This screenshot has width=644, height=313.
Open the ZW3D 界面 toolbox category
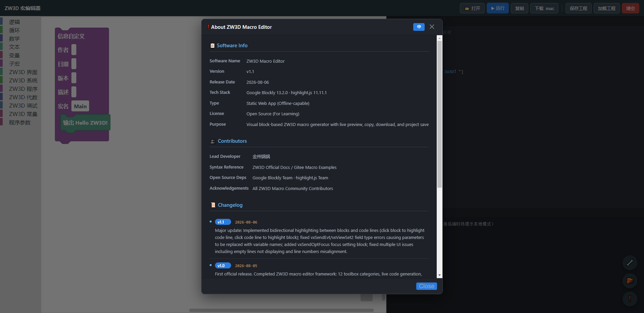23,72
